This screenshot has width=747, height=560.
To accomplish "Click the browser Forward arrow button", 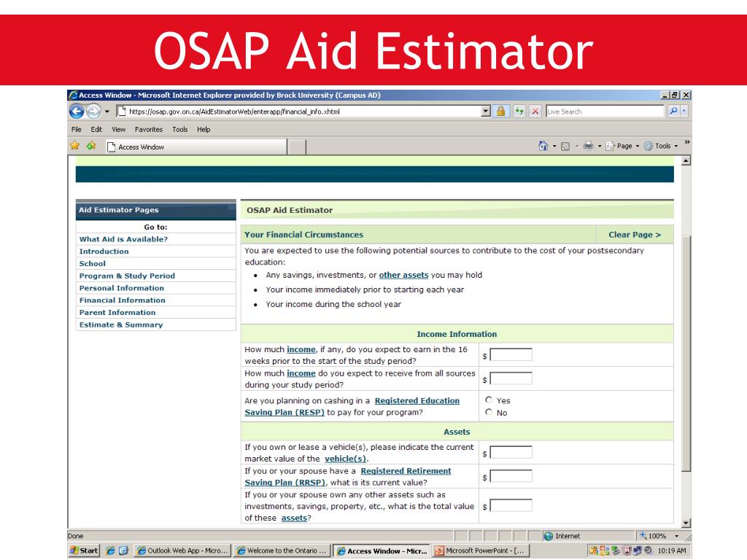I will pos(93,111).
